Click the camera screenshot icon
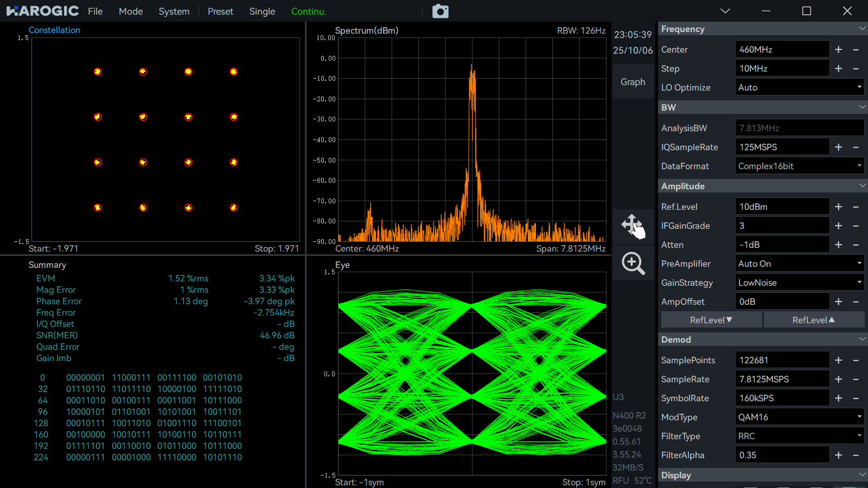 pyautogui.click(x=440, y=11)
